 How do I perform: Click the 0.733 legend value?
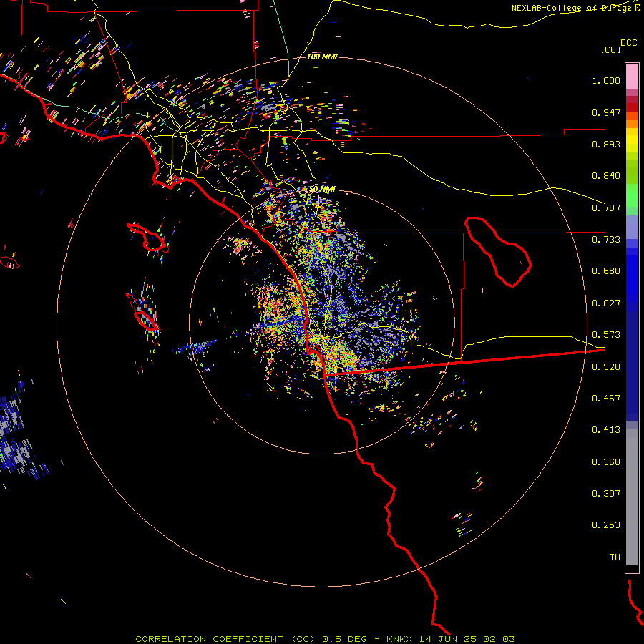[606, 240]
